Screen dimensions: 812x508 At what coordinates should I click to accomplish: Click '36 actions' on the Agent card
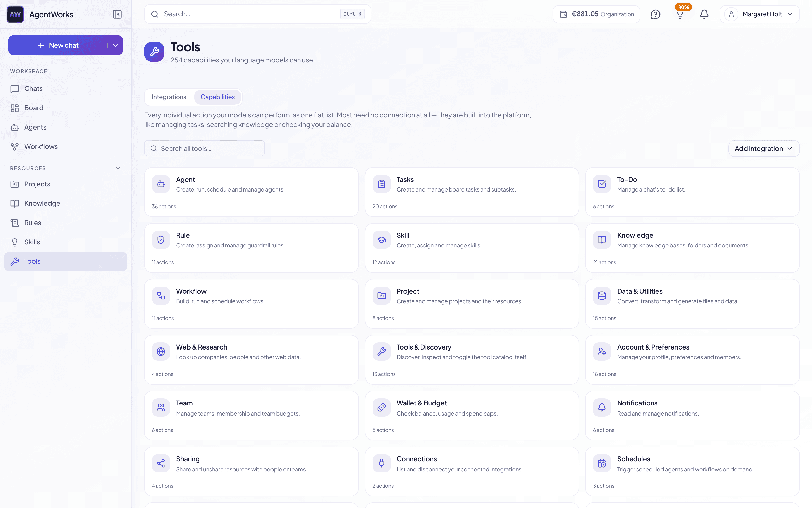[164, 206]
